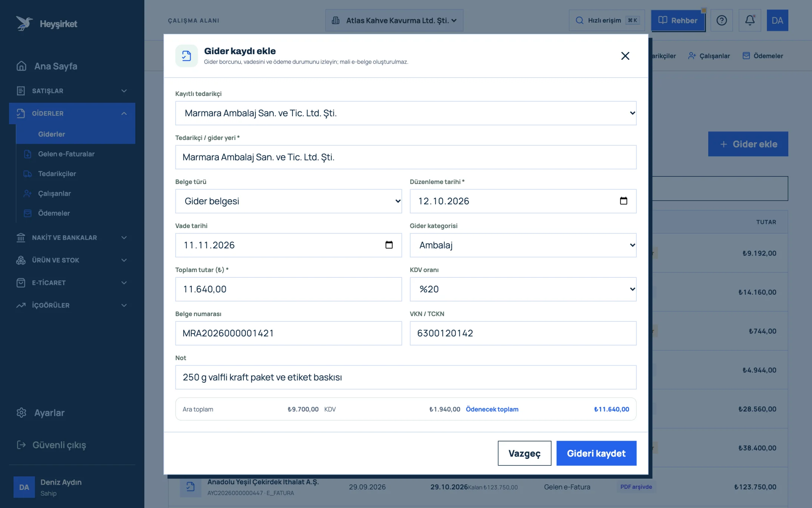Open the Atlas Kahve Kavurma workspace selector
This screenshot has height=508, width=812.
tap(394, 20)
